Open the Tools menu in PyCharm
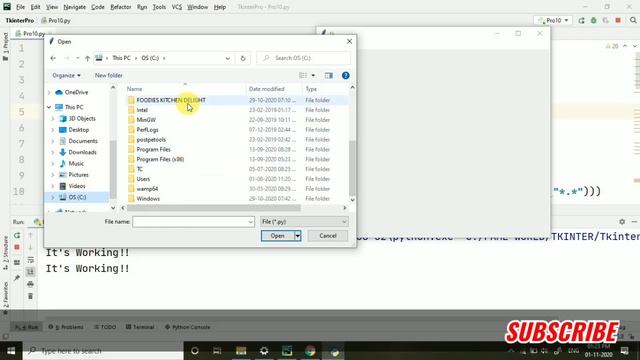Viewport: 640px width, 360px height. coord(159,7)
